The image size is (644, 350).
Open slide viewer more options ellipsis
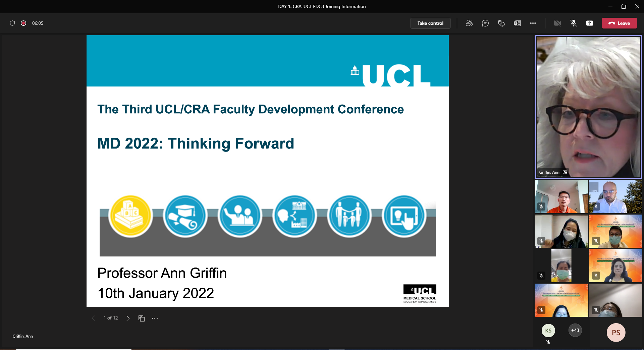click(x=155, y=318)
